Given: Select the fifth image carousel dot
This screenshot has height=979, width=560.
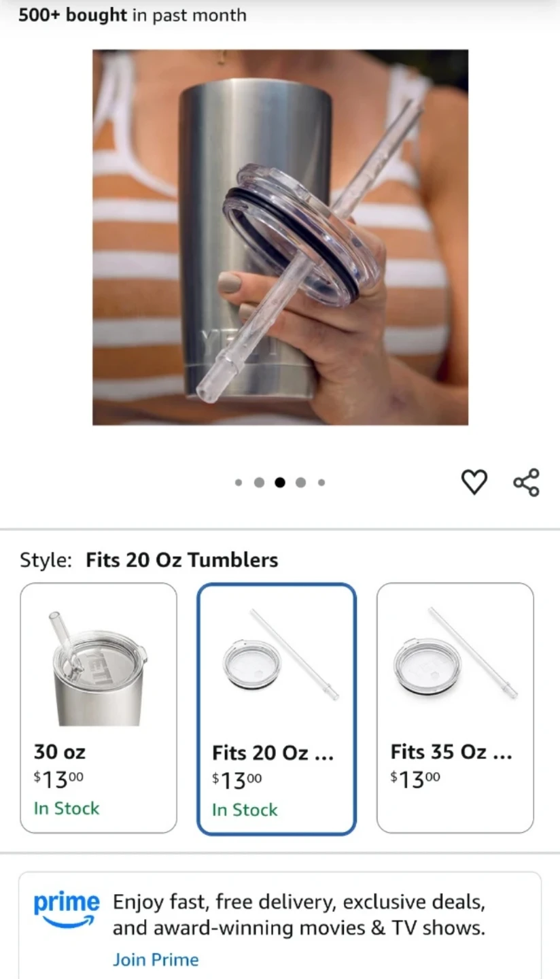Looking at the screenshot, I should (321, 483).
